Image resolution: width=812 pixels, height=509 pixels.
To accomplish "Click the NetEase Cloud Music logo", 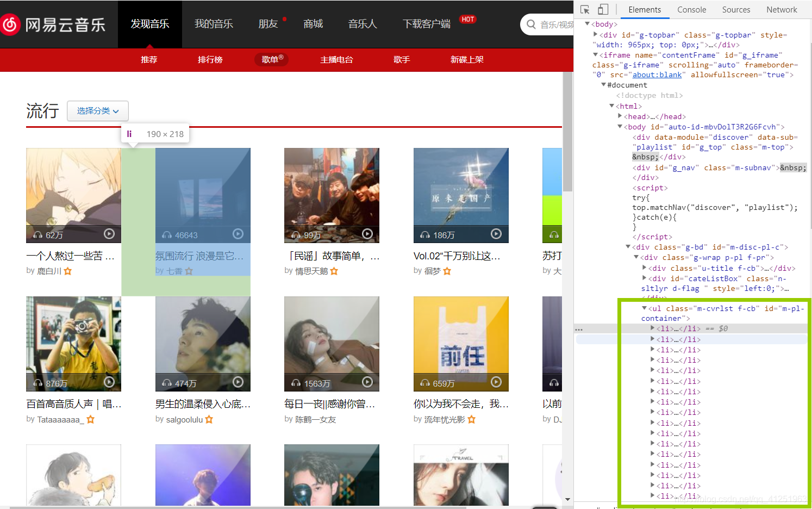I will tap(53, 24).
